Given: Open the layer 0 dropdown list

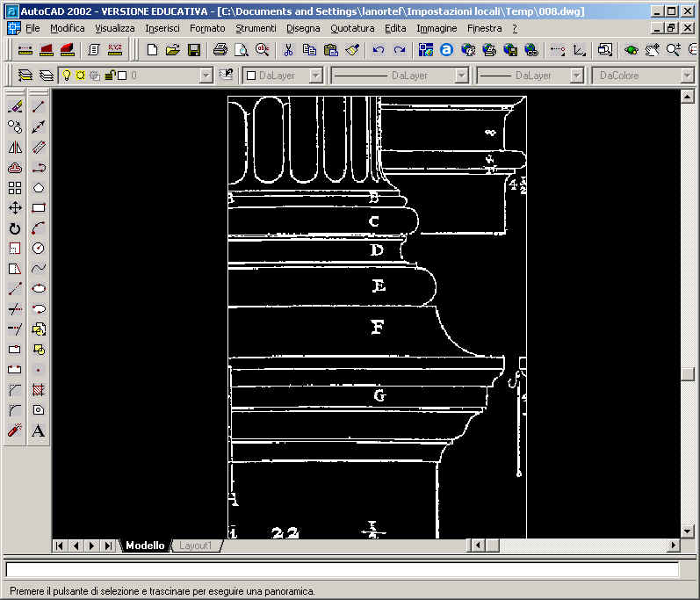Looking at the screenshot, I should click(206, 76).
